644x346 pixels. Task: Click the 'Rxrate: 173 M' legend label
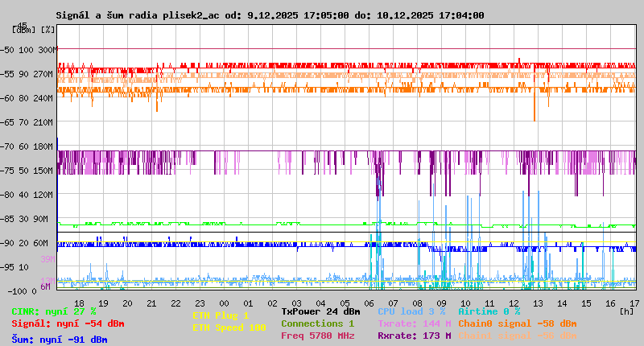coord(415,336)
